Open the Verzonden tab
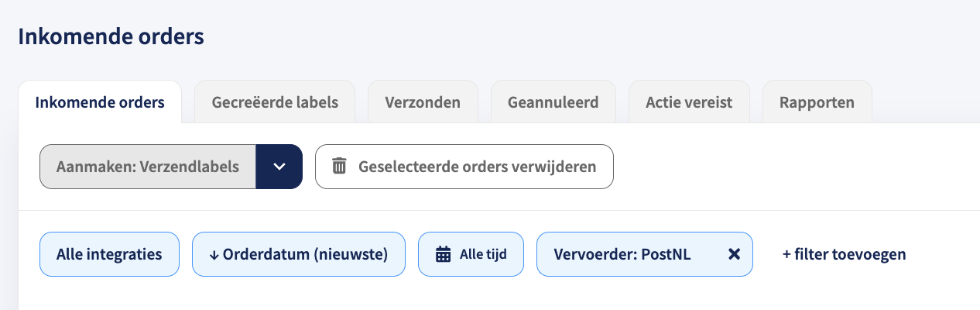 (423, 102)
